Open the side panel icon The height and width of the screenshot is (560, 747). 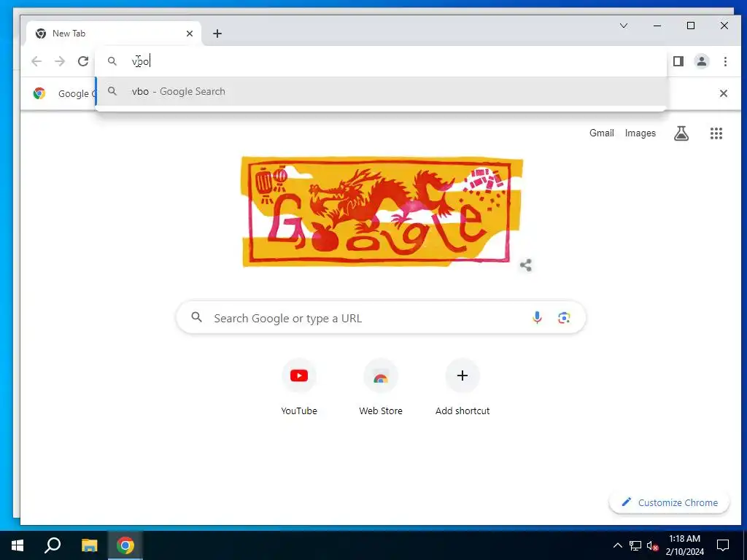tap(678, 61)
